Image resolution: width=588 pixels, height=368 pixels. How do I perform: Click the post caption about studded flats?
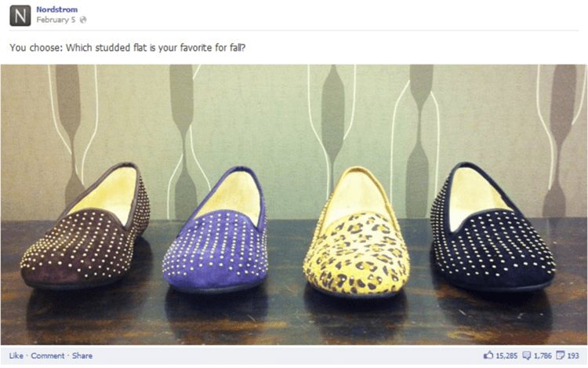coord(128,48)
